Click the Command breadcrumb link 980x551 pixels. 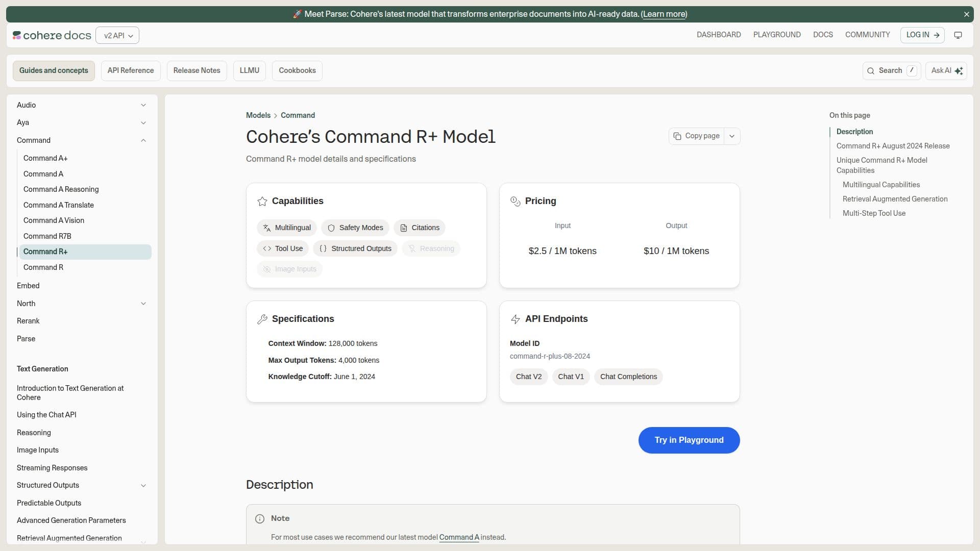(x=298, y=115)
